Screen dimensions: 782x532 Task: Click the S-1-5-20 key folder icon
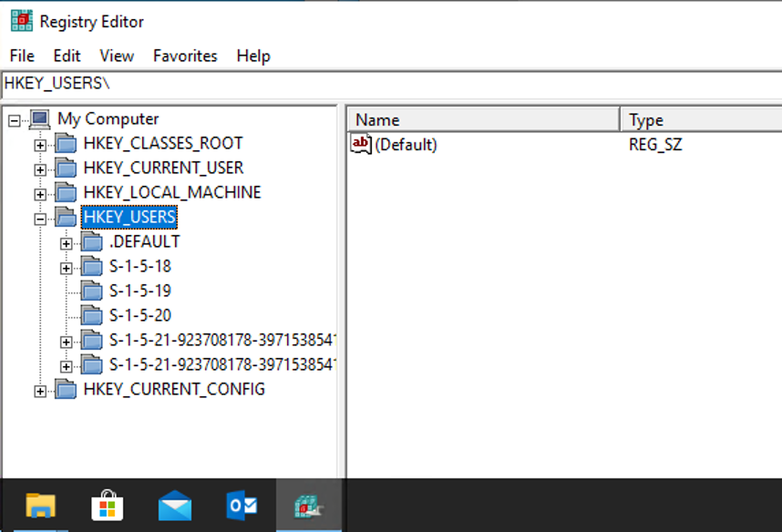(x=92, y=315)
